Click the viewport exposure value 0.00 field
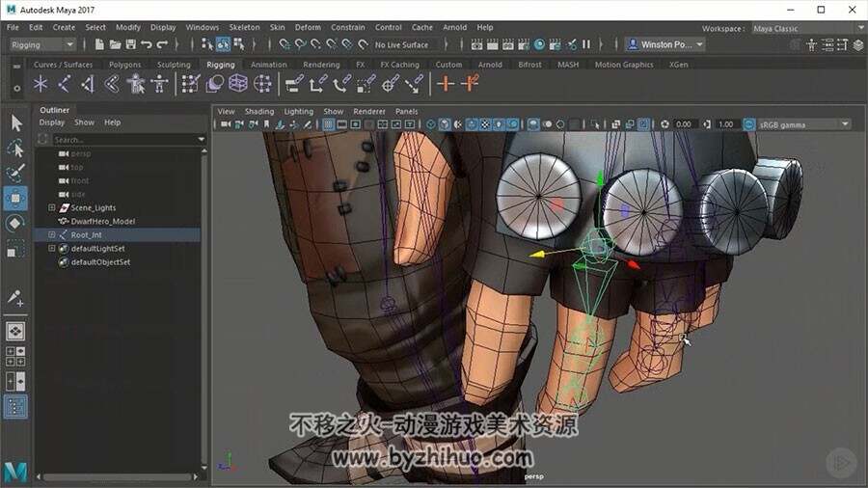This screenshot has width=868, height=488. pos(684,124)
